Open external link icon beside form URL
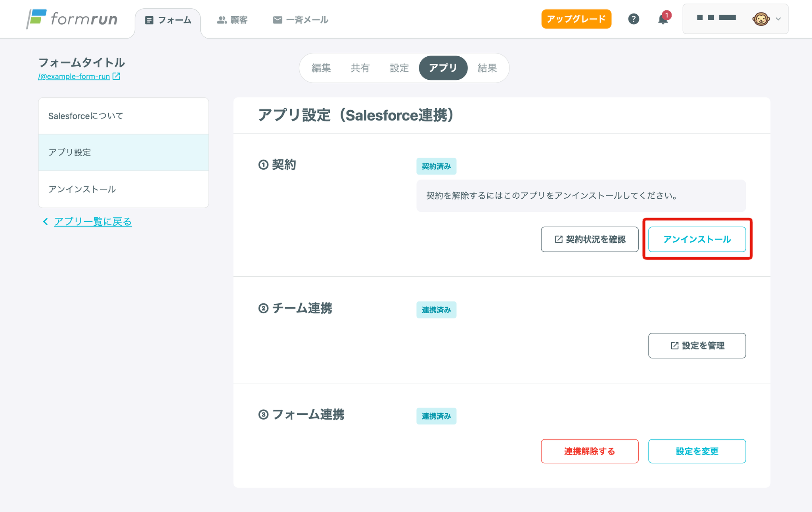Viewport: 812px width, 512px height. pyautogui.click(x=116, y=76)
